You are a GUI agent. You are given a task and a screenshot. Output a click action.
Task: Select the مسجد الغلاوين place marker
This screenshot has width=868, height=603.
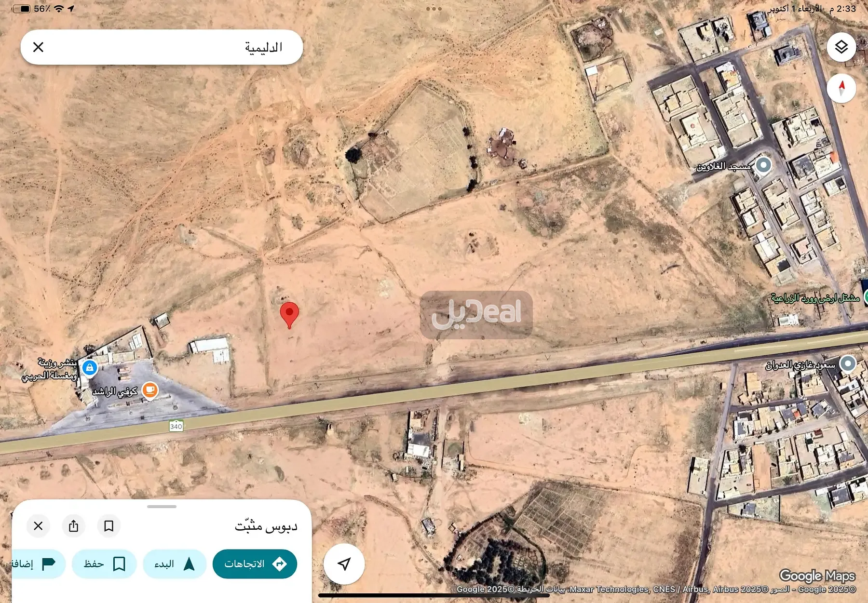[x=763, y=165]
